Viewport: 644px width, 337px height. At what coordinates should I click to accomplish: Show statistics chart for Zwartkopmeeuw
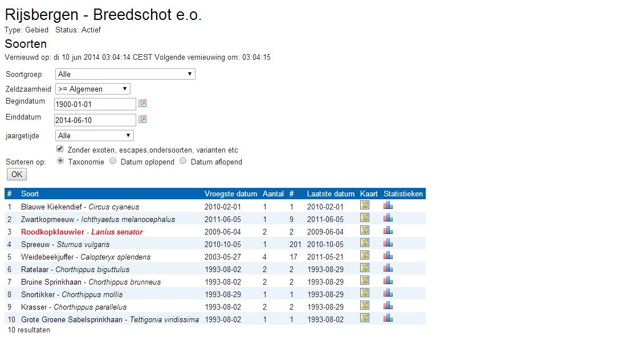coord(388,217)
